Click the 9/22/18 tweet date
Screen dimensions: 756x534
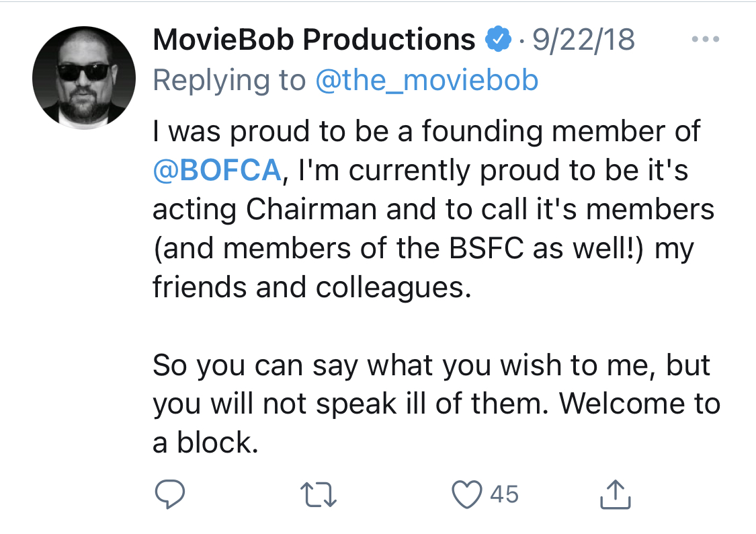point(583,39)
